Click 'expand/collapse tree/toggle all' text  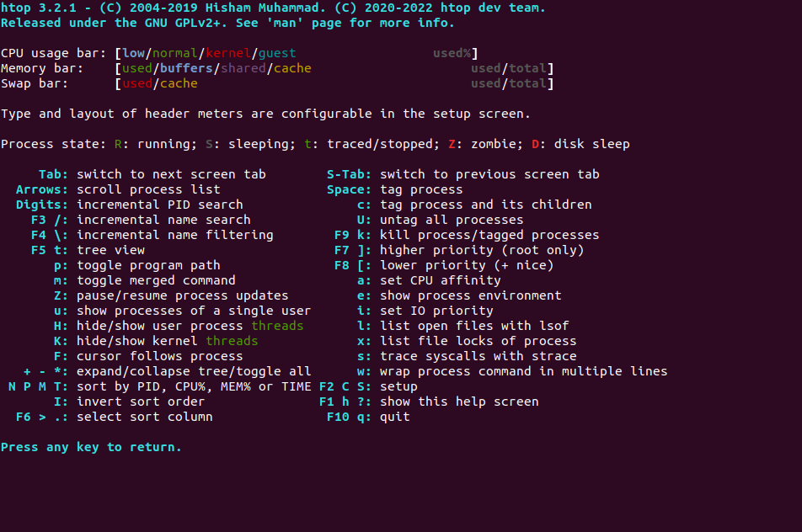(x=194, y=371)
